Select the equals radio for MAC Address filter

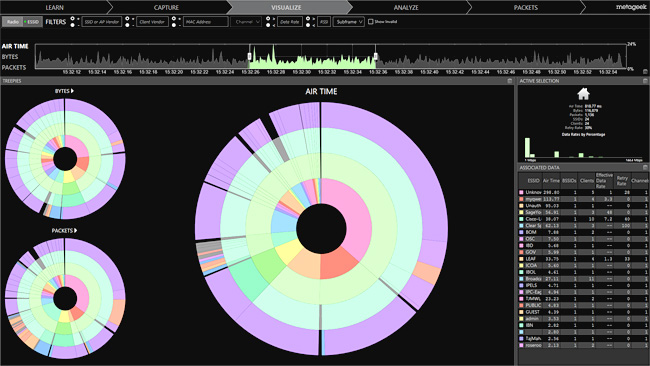coord(174,19)
